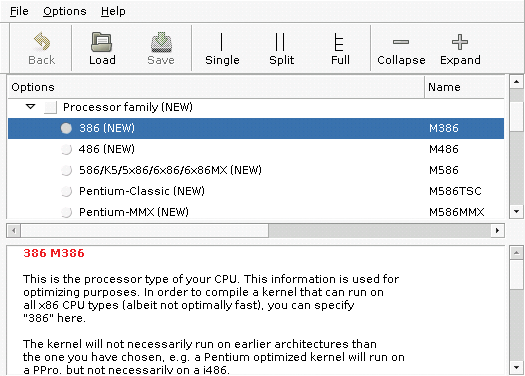The width and height of the screenshot is (525, 376).
Task: Click the horizontal scrollbar right arrow
Action: (x=498, y=230)
